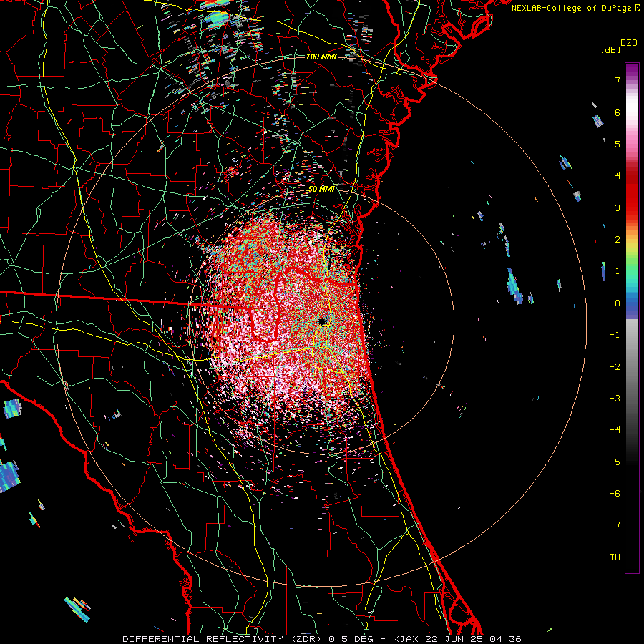The height and width of the screenshot is (644, 644).
Task: Click the color scale value 2
Action: point(618,240)
